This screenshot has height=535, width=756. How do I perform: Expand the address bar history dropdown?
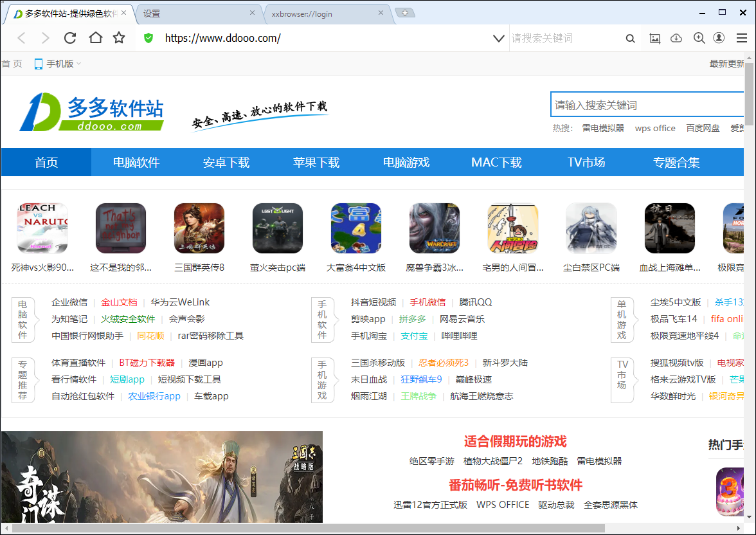pos(499,39)
